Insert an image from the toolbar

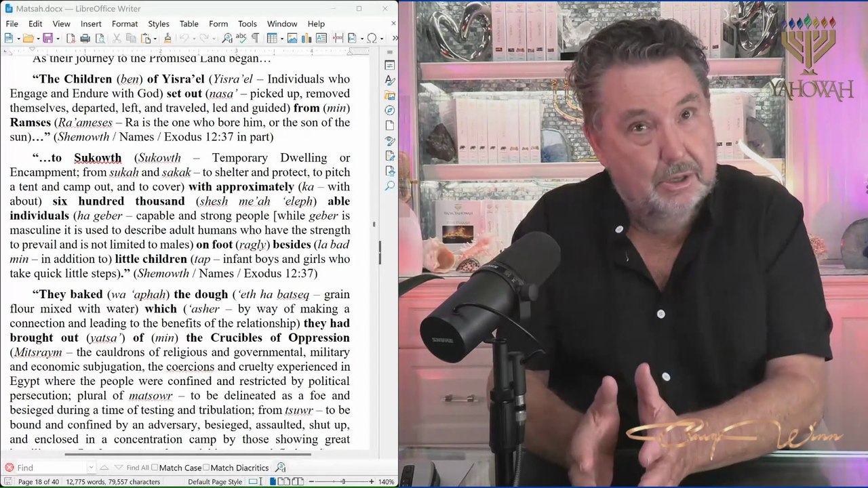point(292,39)
